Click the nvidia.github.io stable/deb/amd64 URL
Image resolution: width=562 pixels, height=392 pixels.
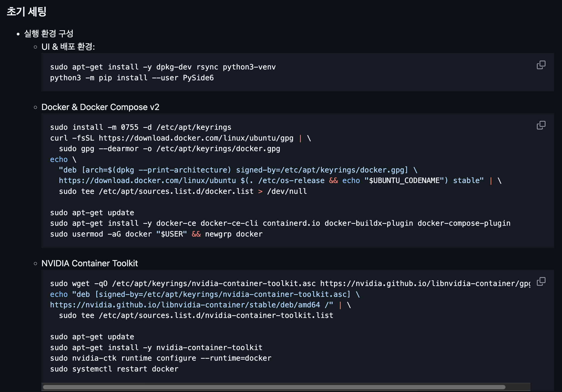[x=185, y=305]
